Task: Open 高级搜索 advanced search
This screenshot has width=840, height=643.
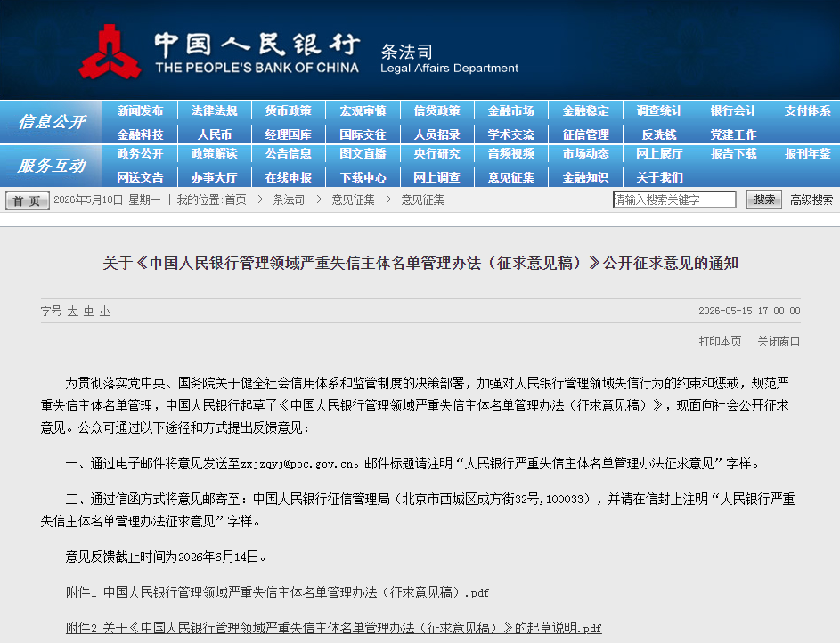Action: [x=811, y=199]
